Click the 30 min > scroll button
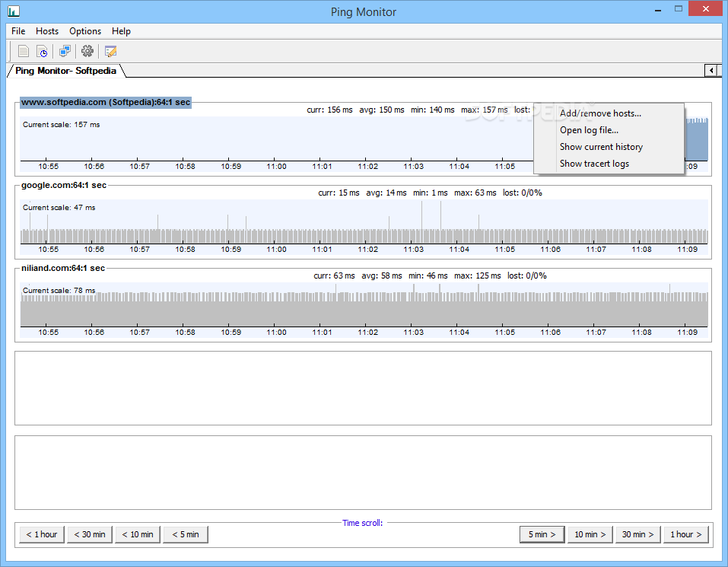The image size is (728, 567). (638, 534)
